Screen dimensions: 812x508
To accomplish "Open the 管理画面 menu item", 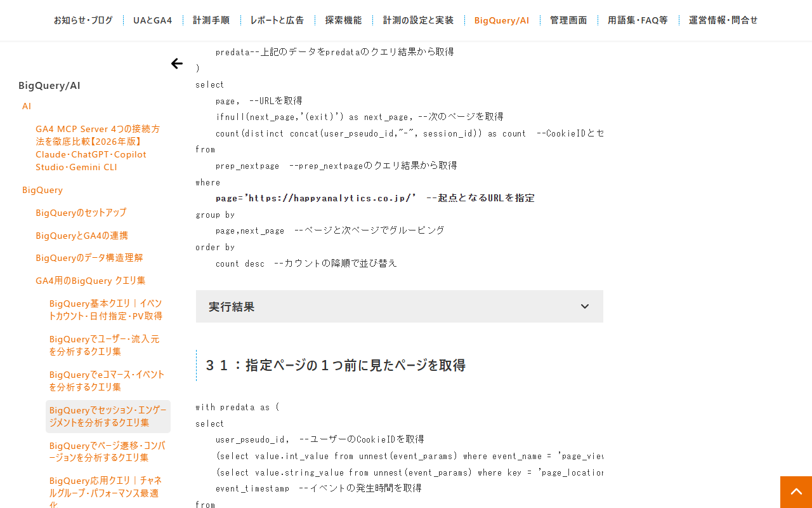I will click(568, 20).
